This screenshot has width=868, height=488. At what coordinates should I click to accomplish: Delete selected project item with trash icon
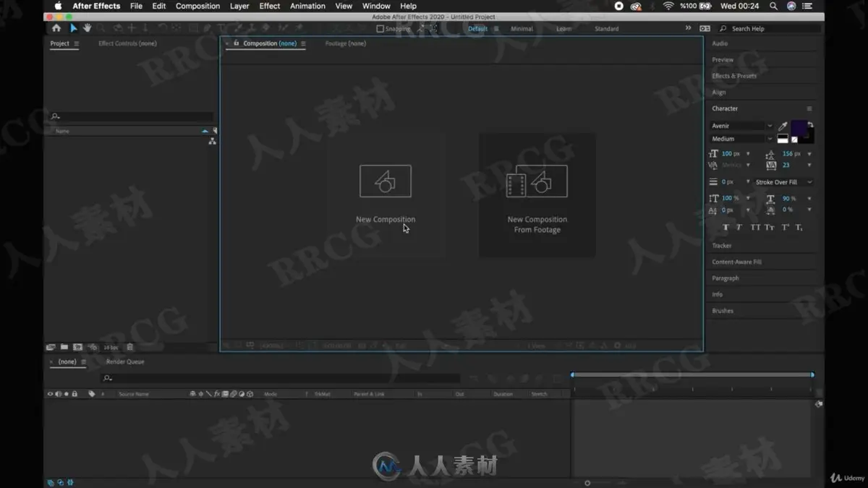click(130, 347)
